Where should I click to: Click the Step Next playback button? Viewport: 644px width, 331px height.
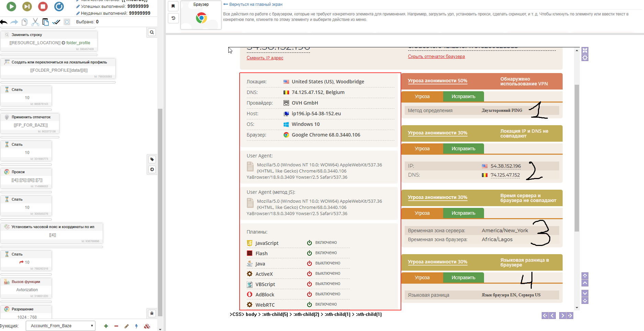pos(27,6)
